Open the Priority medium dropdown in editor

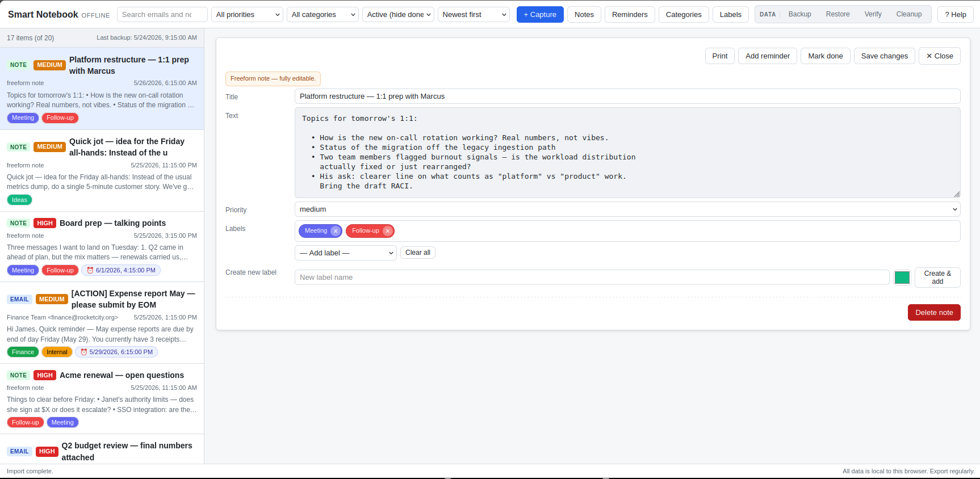point(627,209)
